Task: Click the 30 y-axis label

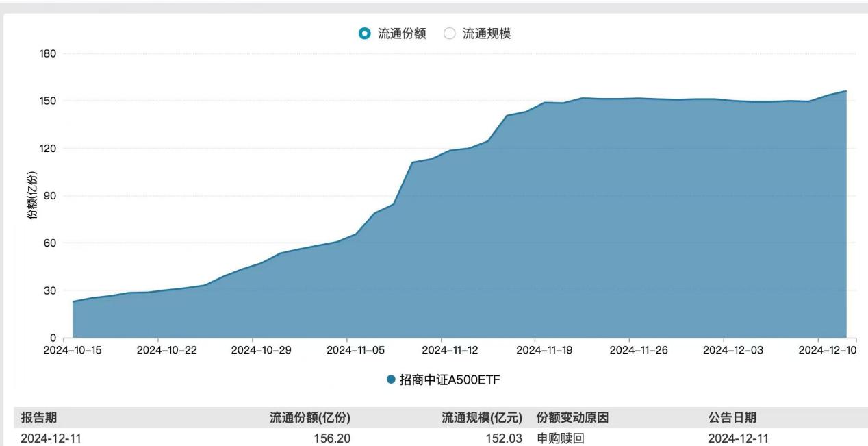Action: pos(51,290)
